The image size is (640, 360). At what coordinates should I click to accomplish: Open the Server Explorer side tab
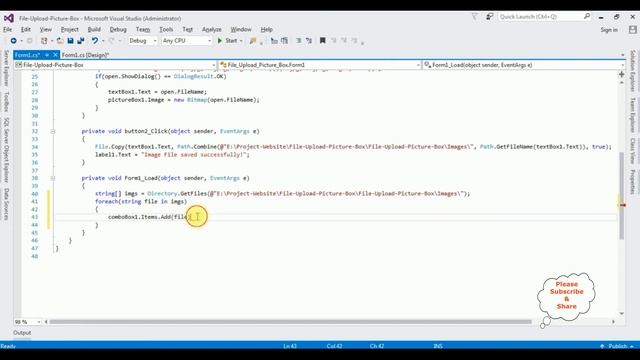tap(6, 68)
